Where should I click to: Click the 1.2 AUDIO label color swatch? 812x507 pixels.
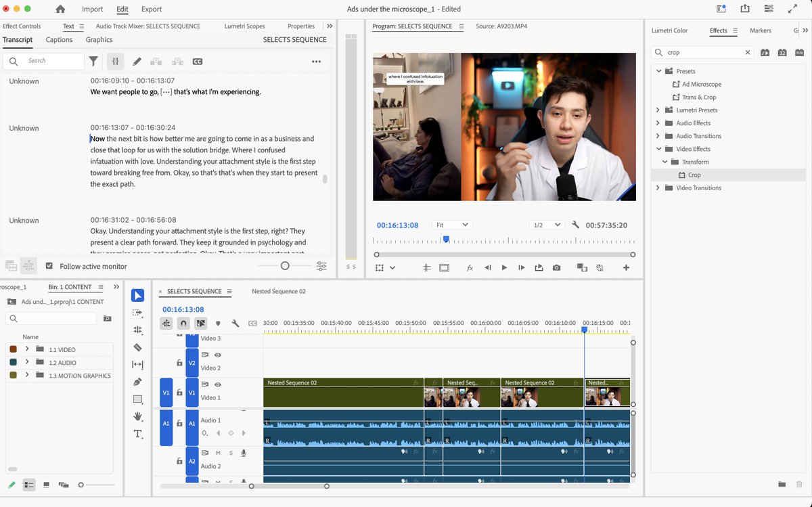coord(13,362)
